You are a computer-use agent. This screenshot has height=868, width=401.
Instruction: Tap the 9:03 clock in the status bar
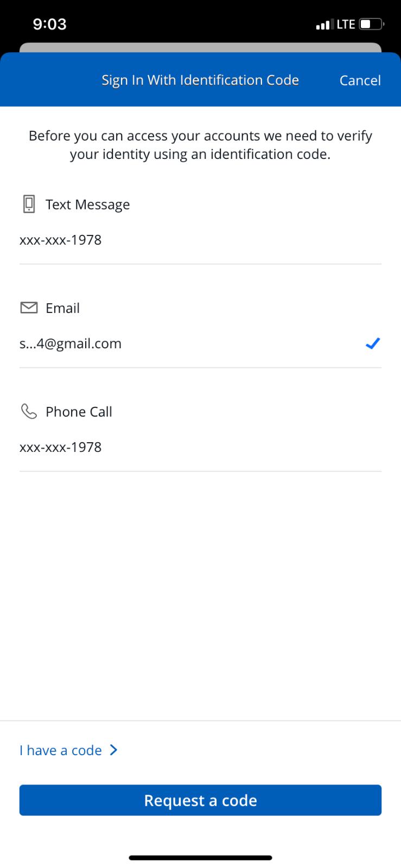49,24
